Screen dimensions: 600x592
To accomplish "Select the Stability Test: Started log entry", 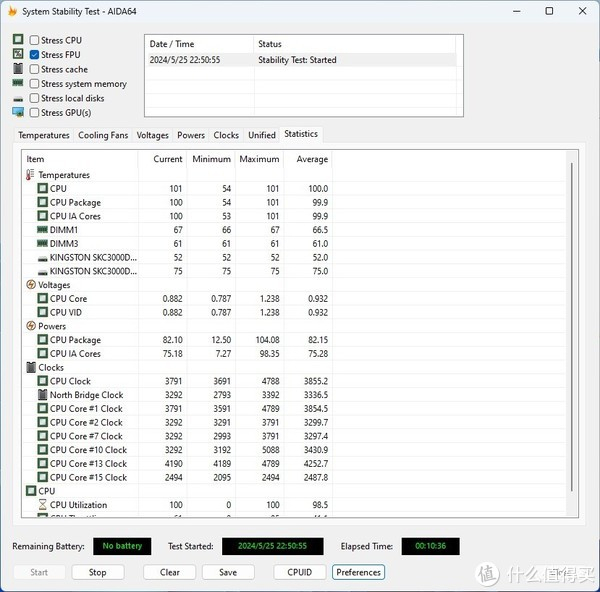I will pos(300,60).
